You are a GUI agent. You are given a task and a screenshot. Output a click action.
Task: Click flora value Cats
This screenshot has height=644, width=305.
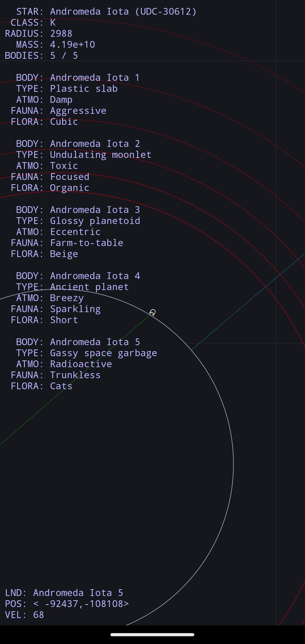click(x=61, y=386)
